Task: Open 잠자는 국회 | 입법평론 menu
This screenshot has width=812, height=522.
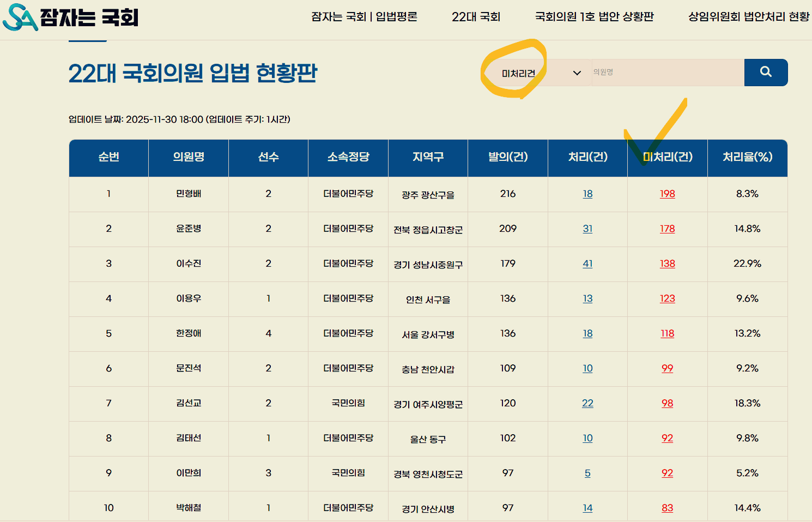Action: coord(364,17)
